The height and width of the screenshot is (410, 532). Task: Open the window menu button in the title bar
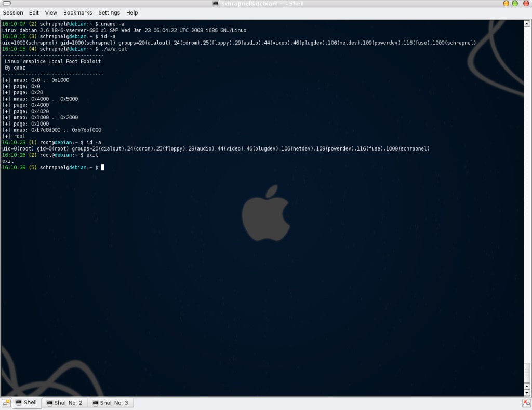6,4
